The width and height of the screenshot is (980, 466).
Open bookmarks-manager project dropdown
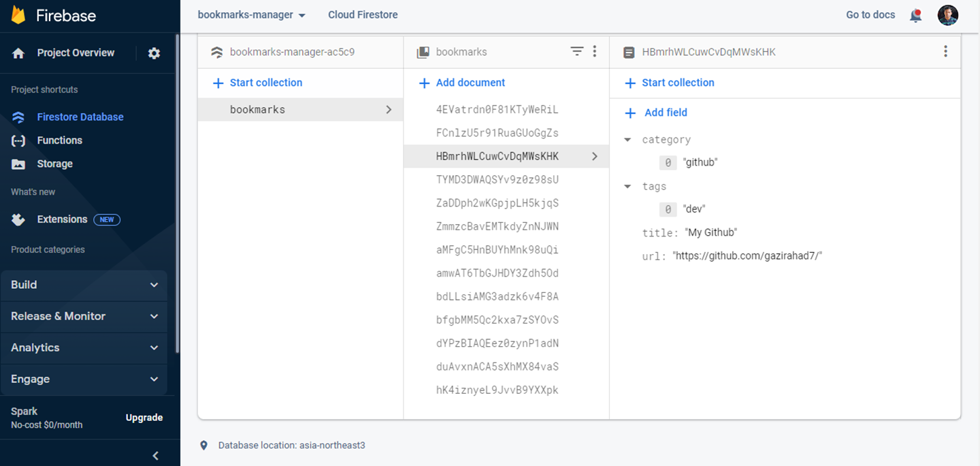(251, 15)
